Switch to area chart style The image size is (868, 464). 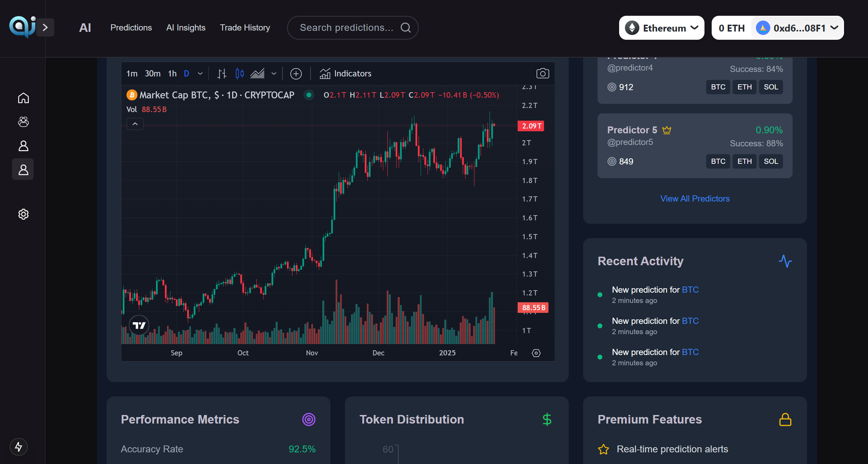[257, 74]
